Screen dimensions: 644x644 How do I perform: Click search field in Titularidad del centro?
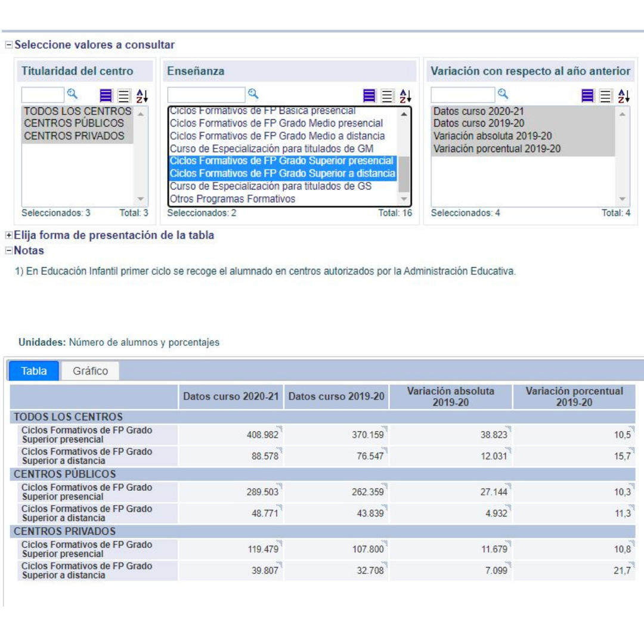click(x=43, y=95)
